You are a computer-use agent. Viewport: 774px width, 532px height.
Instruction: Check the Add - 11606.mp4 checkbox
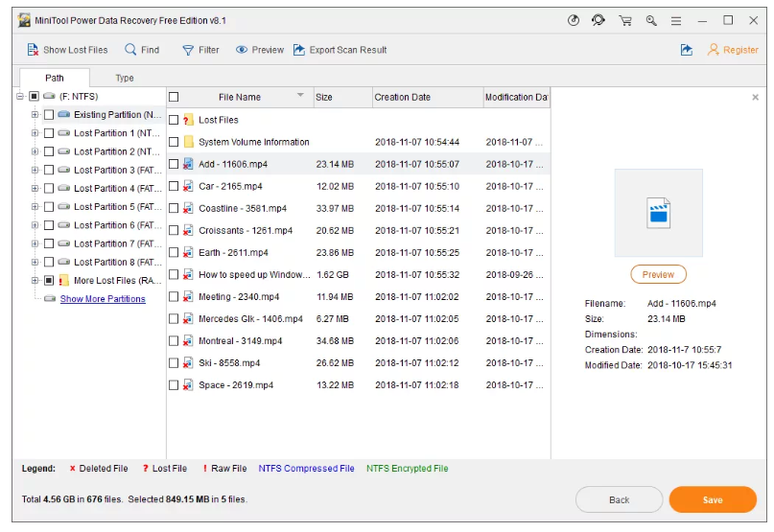pyautogui.click(x=174, y=164)
